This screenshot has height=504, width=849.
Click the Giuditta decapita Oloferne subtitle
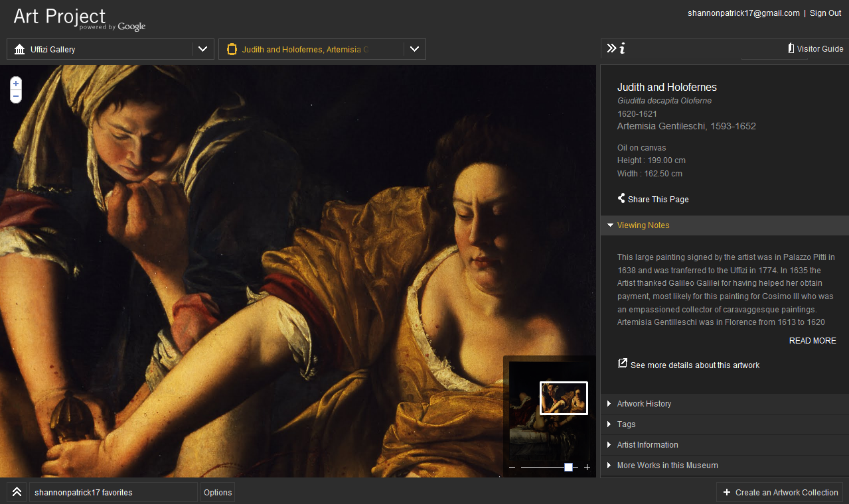tap(664, 101)
